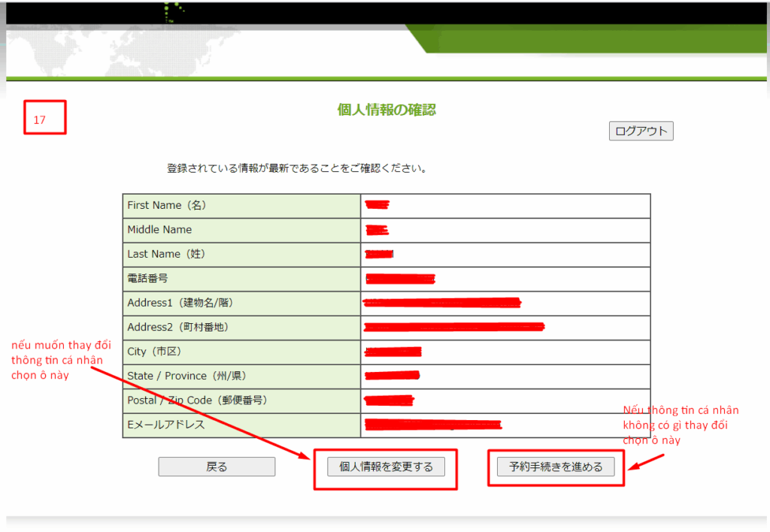Screen dimensions: 770x532
Task: Click the Last Name（姓） label cell
Action: tap(241, 255)
